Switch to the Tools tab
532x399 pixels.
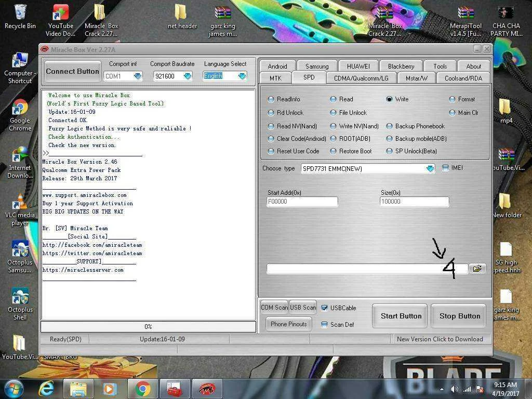pos(440,66)
